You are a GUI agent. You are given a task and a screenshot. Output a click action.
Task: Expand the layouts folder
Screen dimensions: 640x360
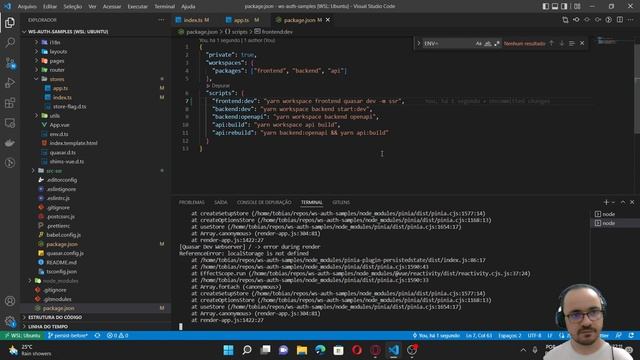[37, 52]
